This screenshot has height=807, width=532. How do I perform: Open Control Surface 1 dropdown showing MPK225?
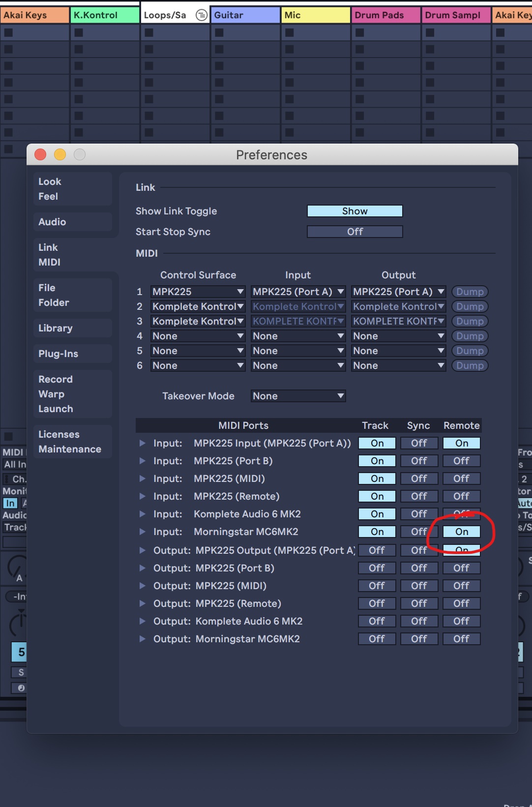(x=198, y=292)
